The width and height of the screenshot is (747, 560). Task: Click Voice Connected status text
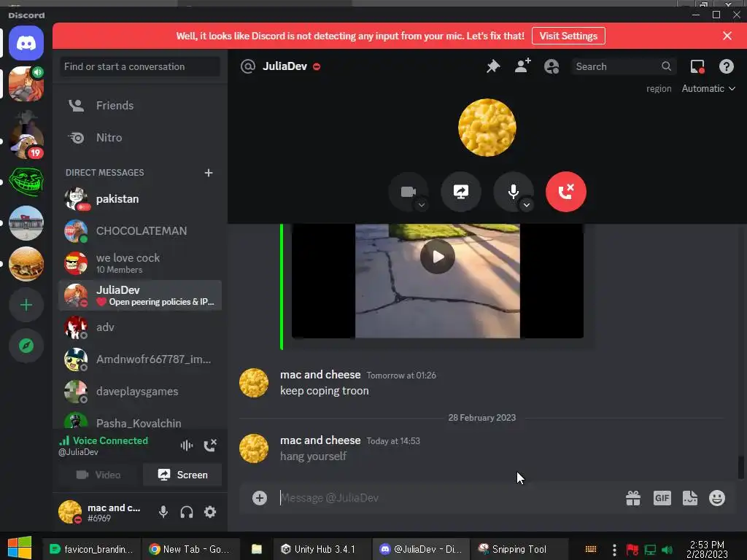click(x=110, y=440)
